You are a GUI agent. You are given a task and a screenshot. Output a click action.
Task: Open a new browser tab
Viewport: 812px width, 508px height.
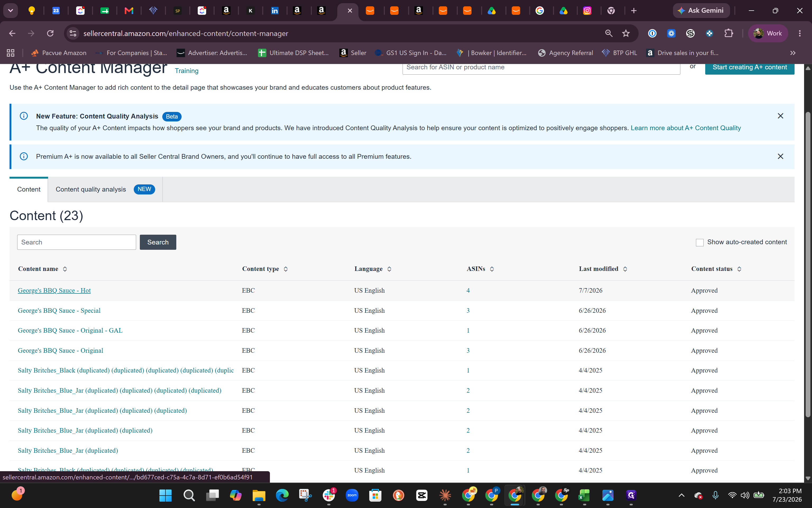coord(634,11)
